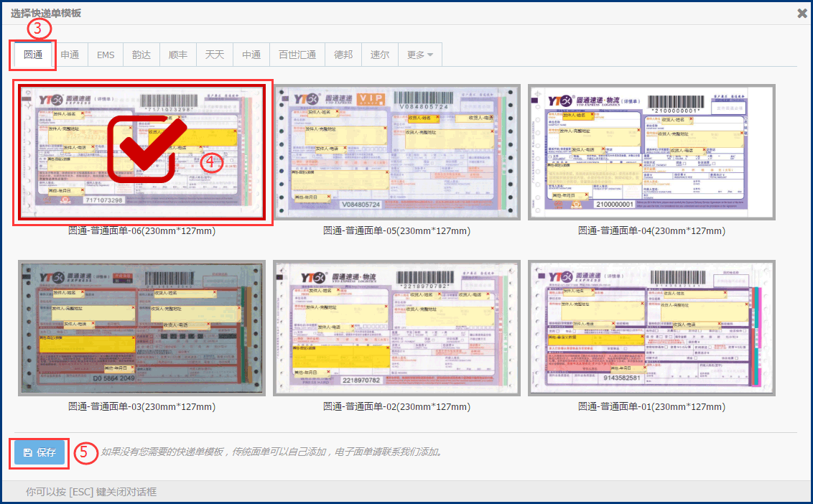Select the 圆通-普通面单-02 template thumbnail
This screenshot has width=813, height=504.
pyautogui.click(x=396, y=327)
